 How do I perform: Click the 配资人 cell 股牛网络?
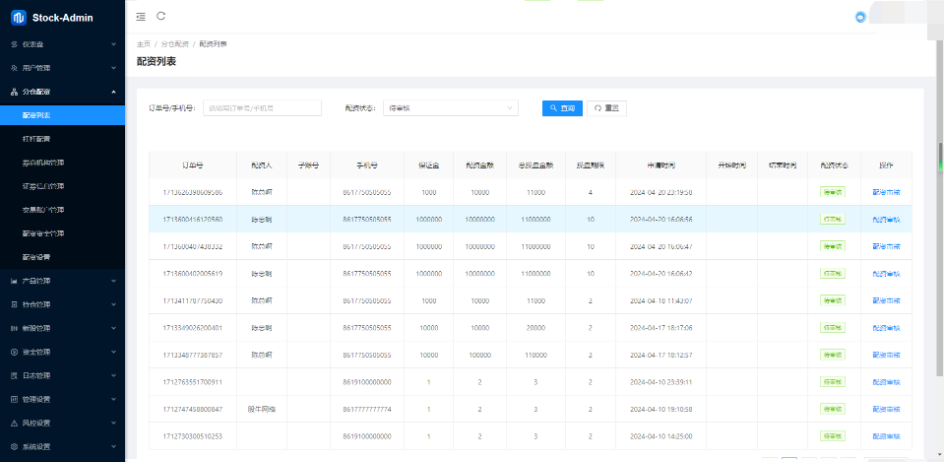click(262, 409)
